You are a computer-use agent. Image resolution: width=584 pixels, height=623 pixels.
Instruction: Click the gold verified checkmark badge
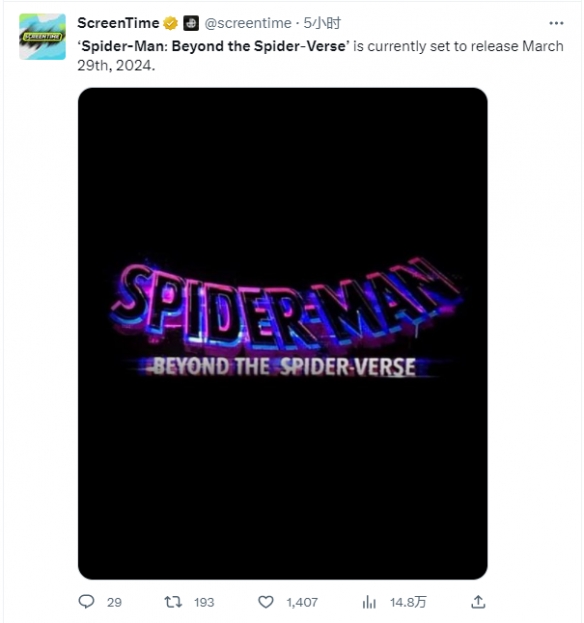pos(170,23)
